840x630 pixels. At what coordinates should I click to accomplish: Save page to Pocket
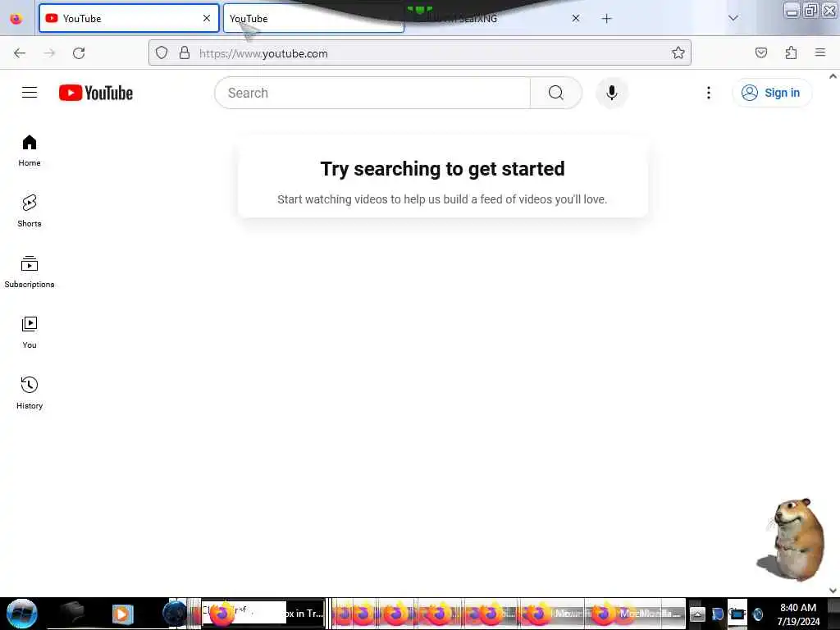(x=761, y=52)
